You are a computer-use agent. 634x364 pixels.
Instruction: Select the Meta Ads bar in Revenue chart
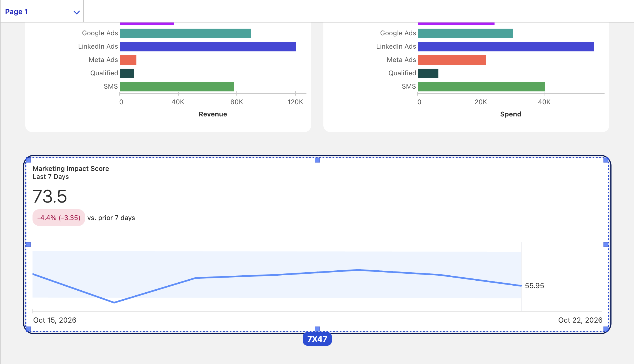[x=128, y=60]
